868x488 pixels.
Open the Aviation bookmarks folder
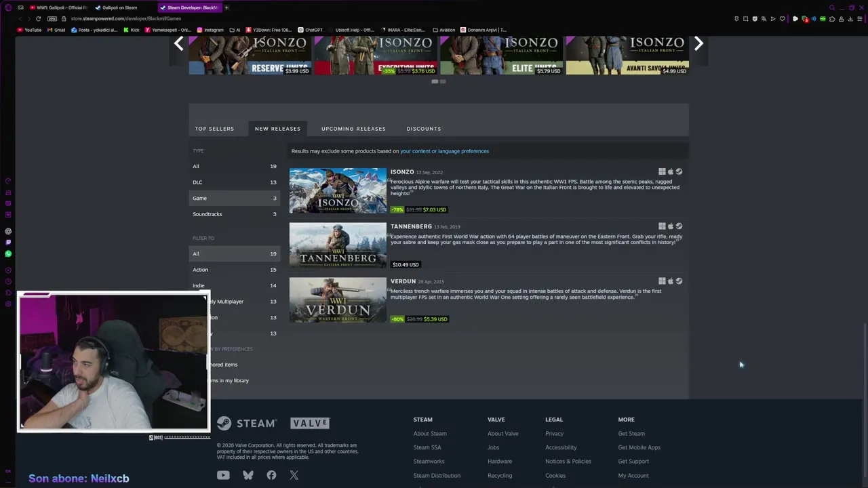pyautogui.click(x=444, y=30)
